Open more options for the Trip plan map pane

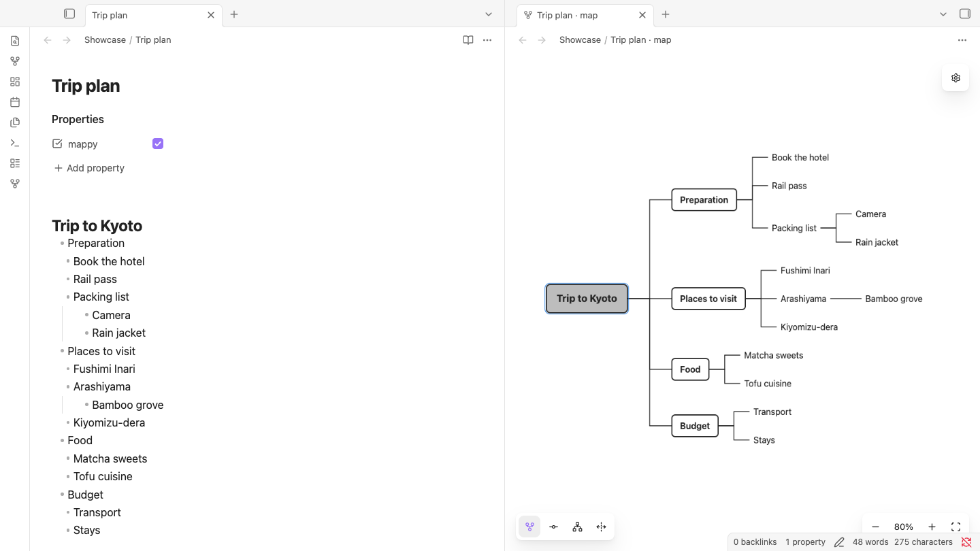coord(962,40)
